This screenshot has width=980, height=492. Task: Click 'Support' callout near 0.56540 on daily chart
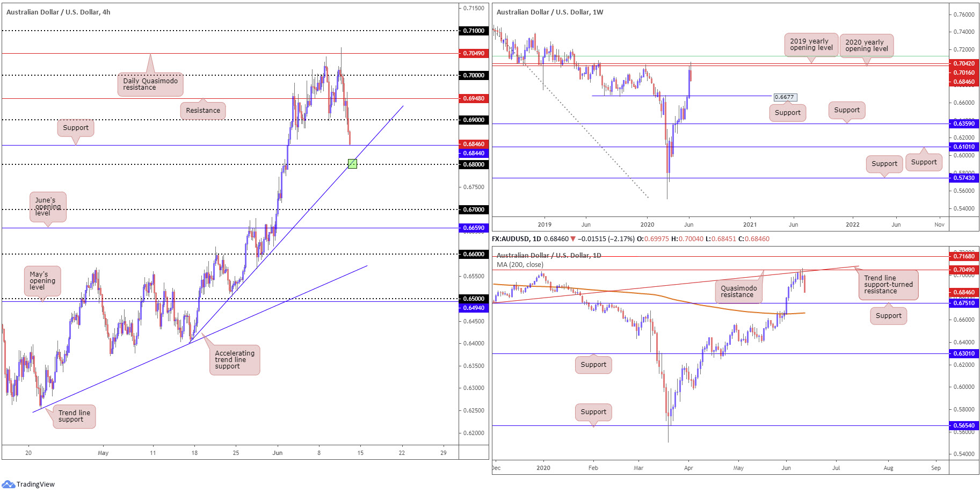(x=593, y=412)
